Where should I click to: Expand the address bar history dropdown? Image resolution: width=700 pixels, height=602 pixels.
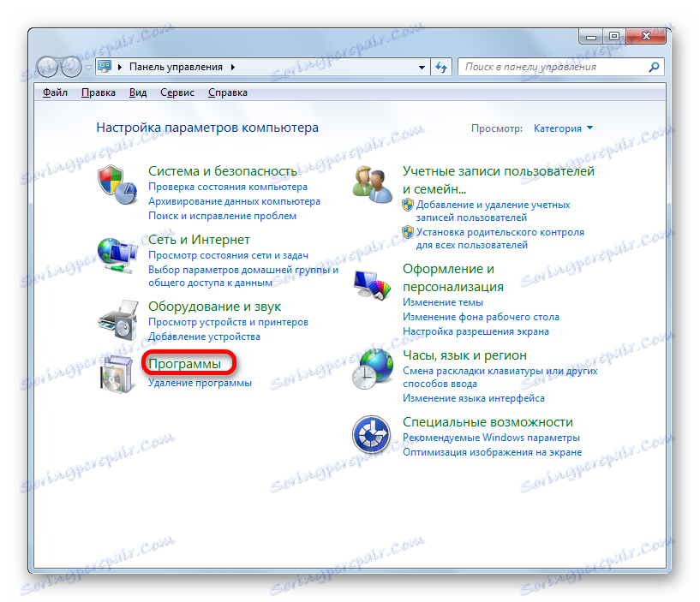[422, 68]
